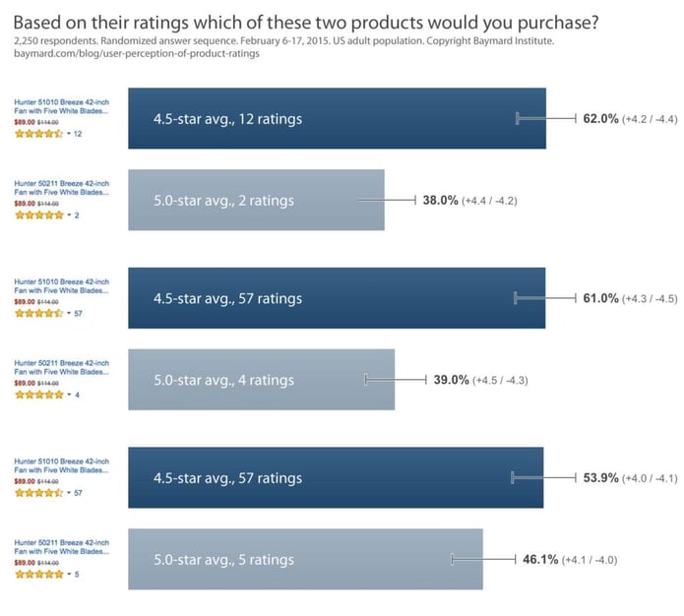Click the five-star icons beside 5 ratings
This screenshot has height=616, width=684.
coord(39,574)
